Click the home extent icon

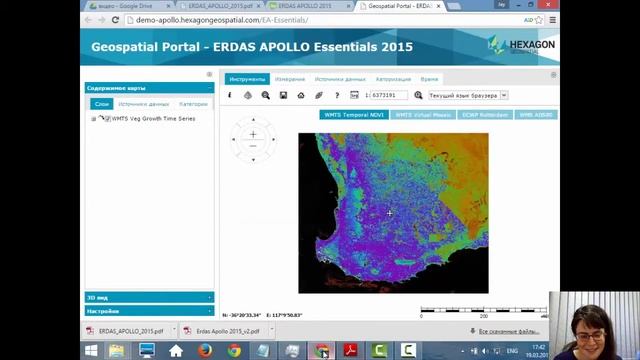coord(301,95)
